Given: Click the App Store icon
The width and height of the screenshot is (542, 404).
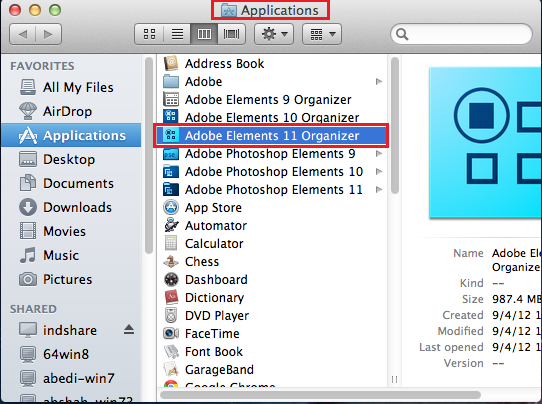Looking at the screenshot, I should 171,207.
